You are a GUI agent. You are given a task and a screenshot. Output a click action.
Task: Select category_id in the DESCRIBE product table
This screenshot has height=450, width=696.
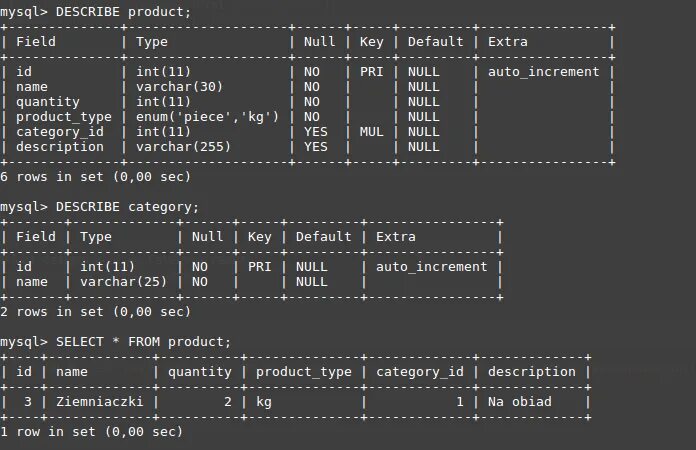[x=60, y=132]
